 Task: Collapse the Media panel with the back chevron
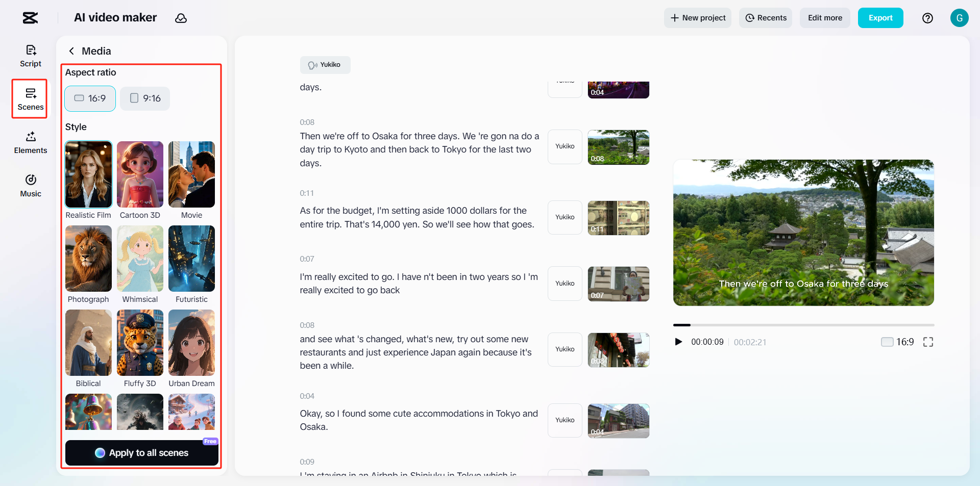[x=71, y=51]
